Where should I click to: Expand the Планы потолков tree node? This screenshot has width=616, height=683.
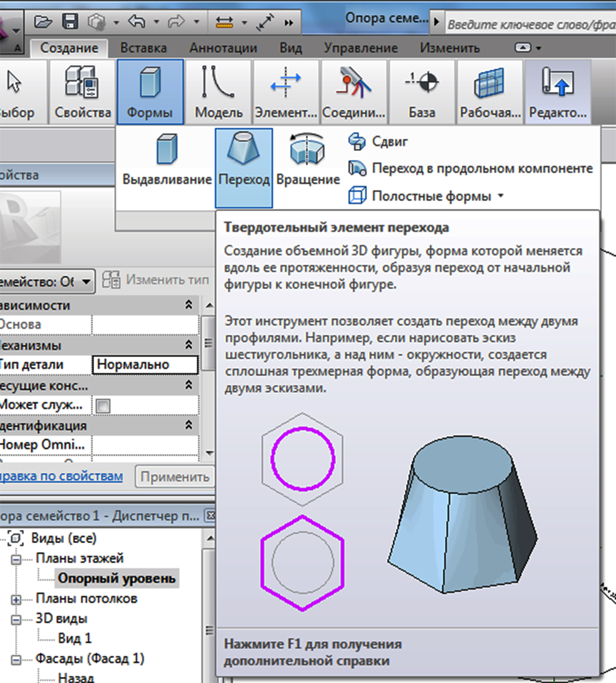pyautogui.click(x=16, y=600)
